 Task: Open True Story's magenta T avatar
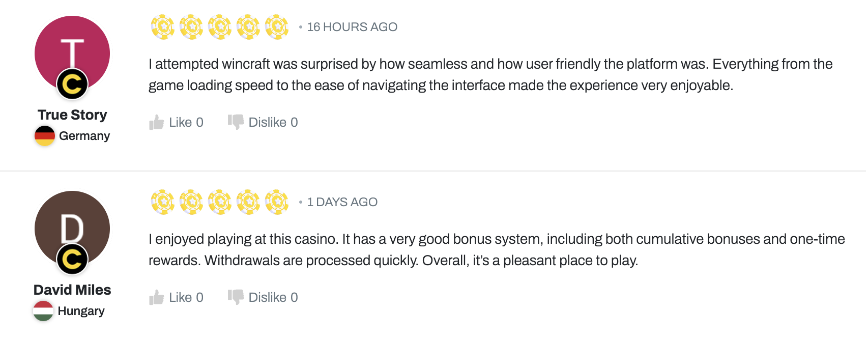pyautogui.click(x=72, y=46)
